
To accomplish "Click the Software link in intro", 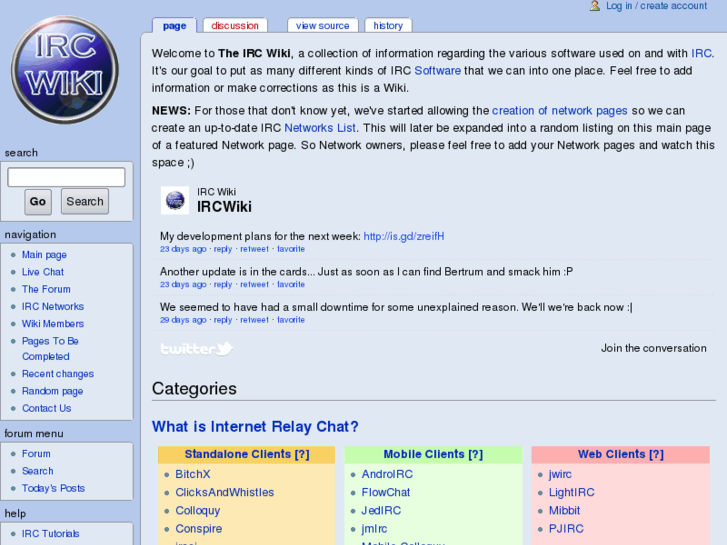I will pyautogui.click(x=437, y=71).
